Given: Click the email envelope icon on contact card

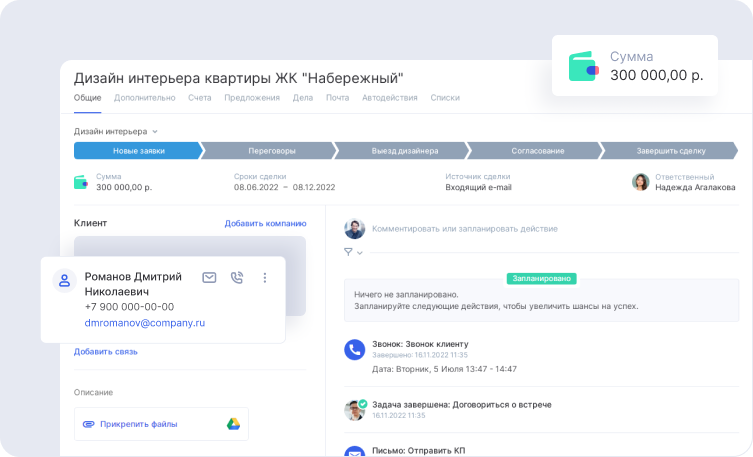Looking at the screenshot, I should tap(209, 278).
